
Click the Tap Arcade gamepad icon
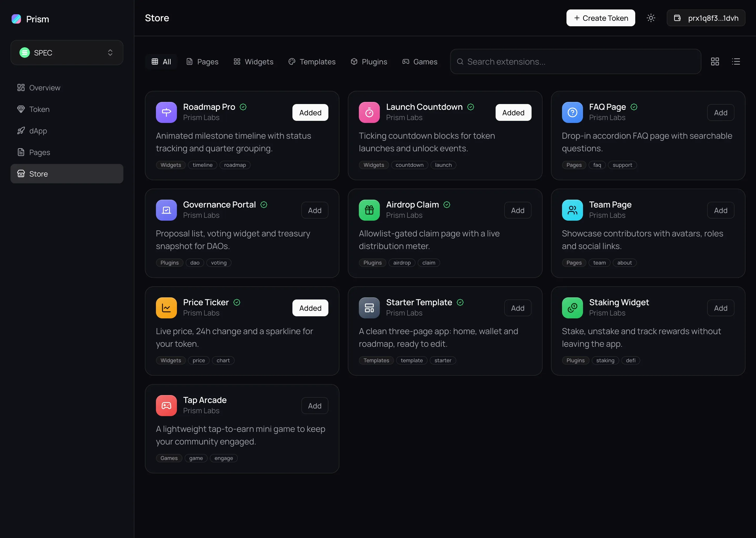click(x=166, y=406)
